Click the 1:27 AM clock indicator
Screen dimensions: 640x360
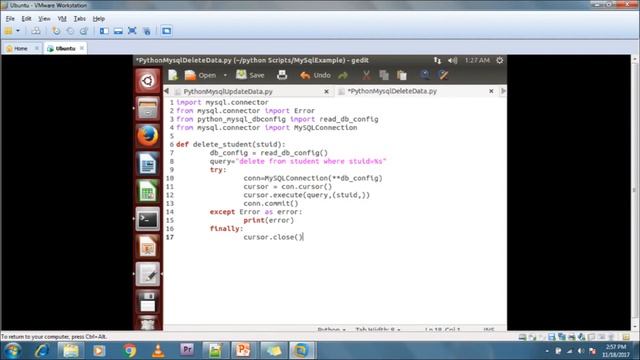click(477, 60)
